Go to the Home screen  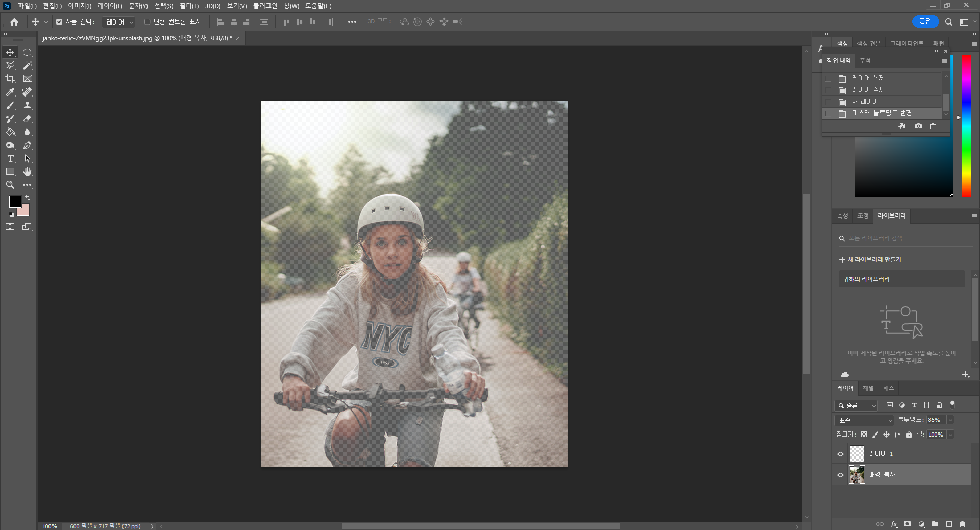tap(14, 22)
